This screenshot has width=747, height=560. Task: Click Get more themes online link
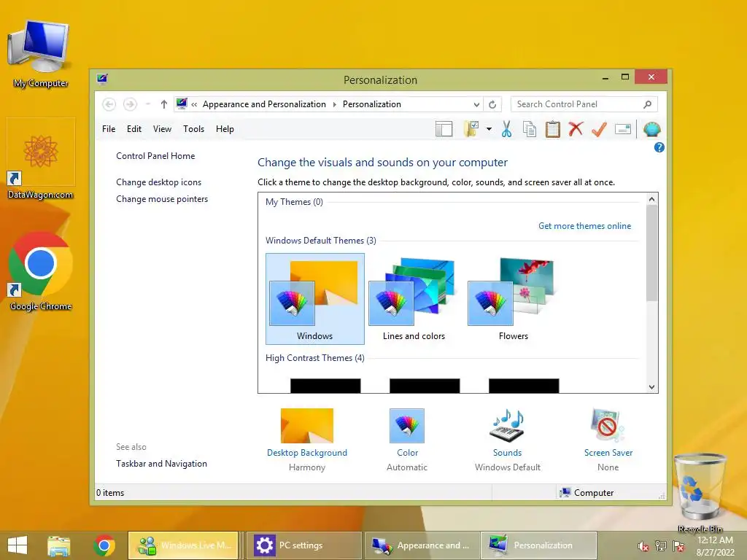[584, 226]
